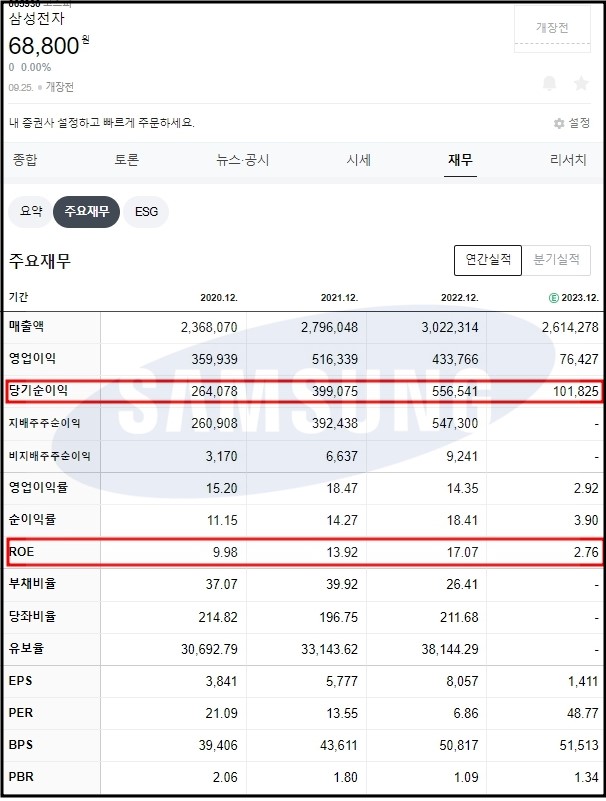Click the 76,427 operating profit cell
Viewport: 606px width, 801px height.
579,359
